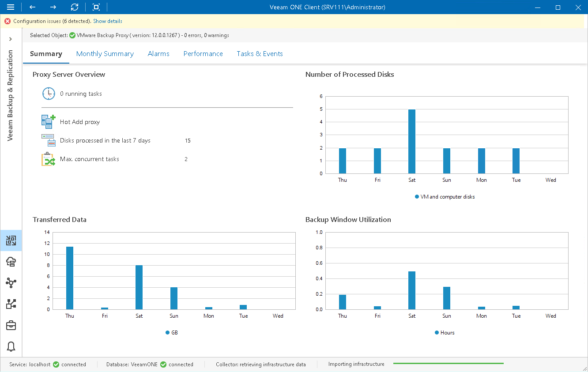Screen dimensions: 588x372
Task: Select the Business View briefcase icon
Action: [x=11, y=325]
